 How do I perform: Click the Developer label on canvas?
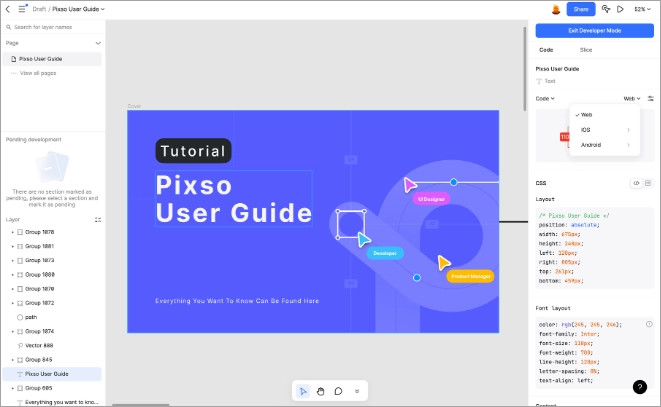[x=385, y=253]
